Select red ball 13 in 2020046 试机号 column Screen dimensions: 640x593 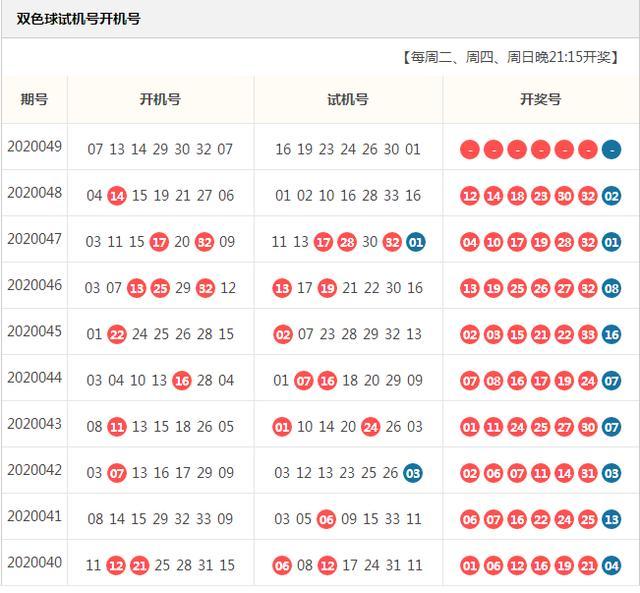(x=282, y=289)
